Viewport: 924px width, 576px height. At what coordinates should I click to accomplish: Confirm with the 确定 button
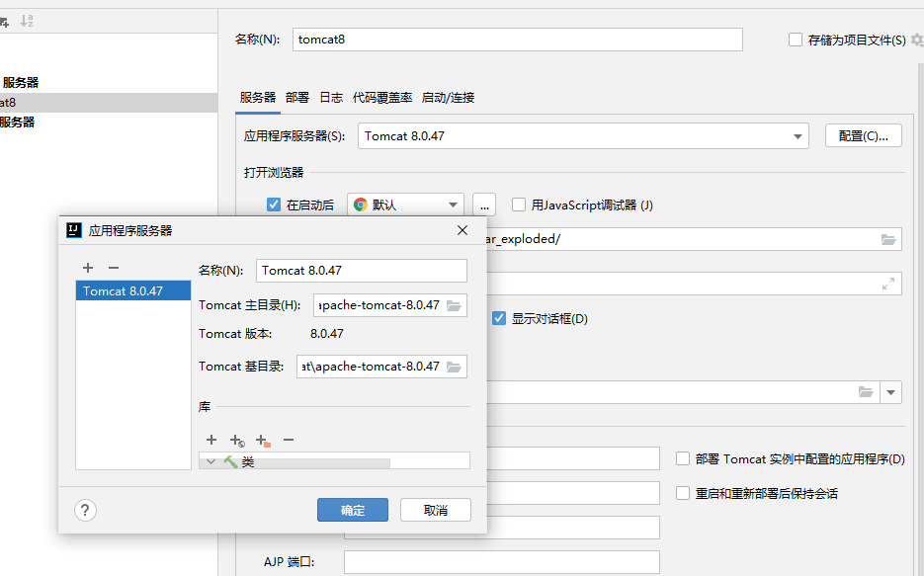tap(353, 510)
